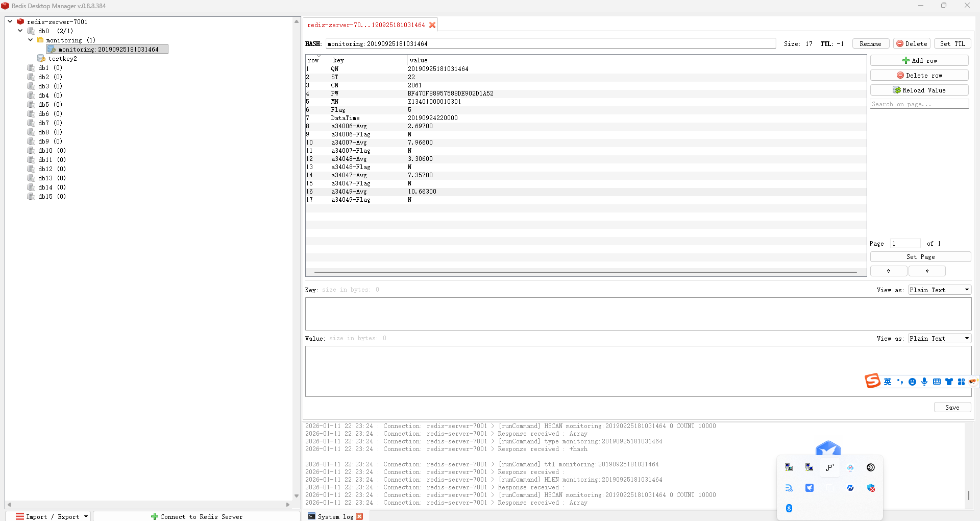Viewport: 980px width, 521px height.
Task: Click the Add row button
Action: [x=919, y=60]
